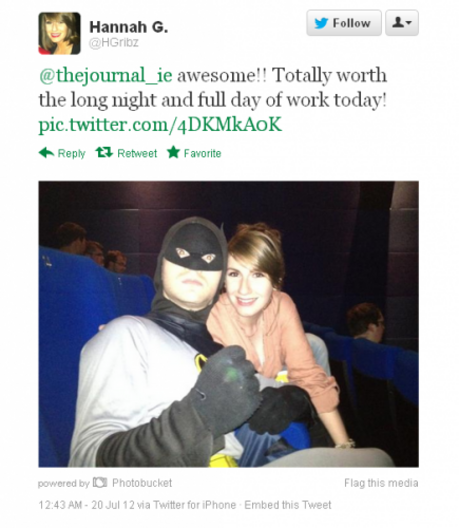Click the Favorite text label

point(202,153)
